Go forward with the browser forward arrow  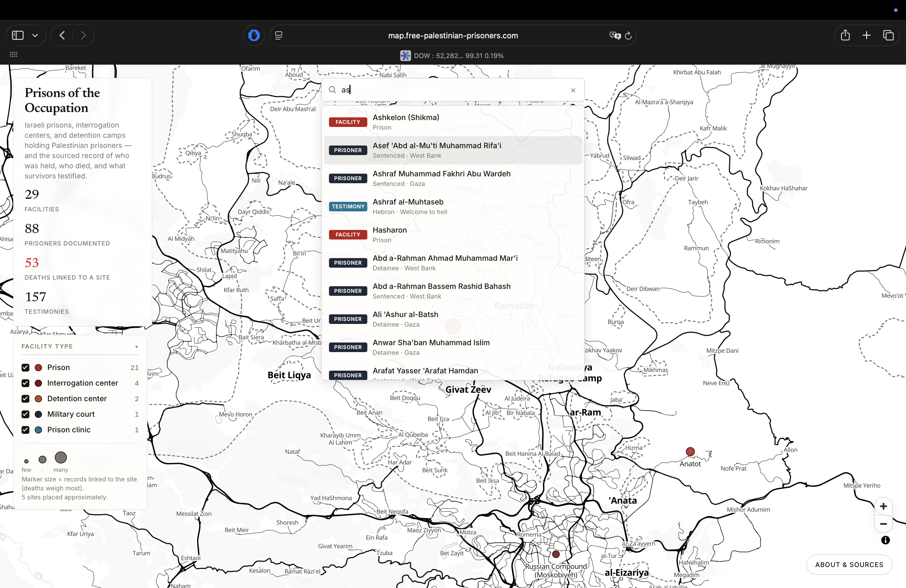pos(83,35)
